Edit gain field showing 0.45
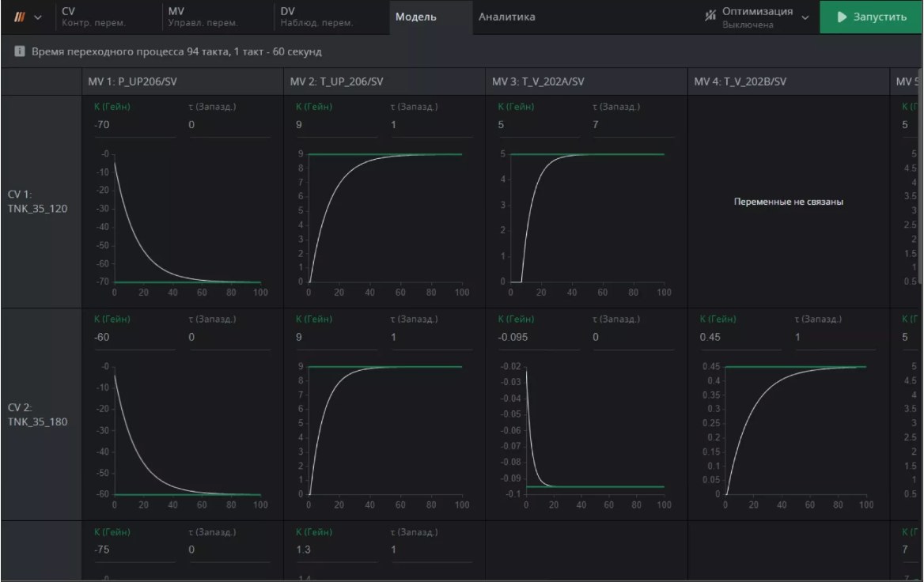Viewport: 924px width, 582px height. point(740,338)
